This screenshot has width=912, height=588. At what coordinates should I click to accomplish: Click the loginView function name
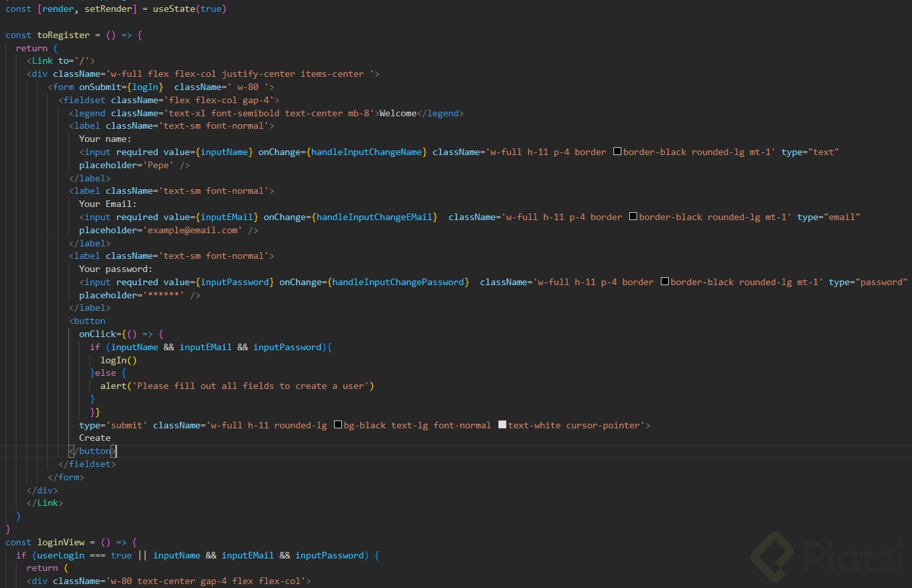coord(60,542)
